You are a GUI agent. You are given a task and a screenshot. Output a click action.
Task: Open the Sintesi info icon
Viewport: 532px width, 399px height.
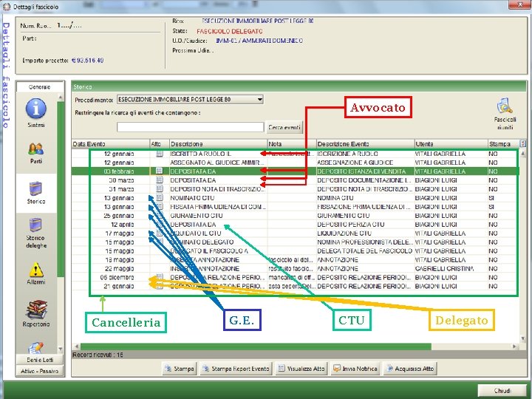(x=36, y=109)
